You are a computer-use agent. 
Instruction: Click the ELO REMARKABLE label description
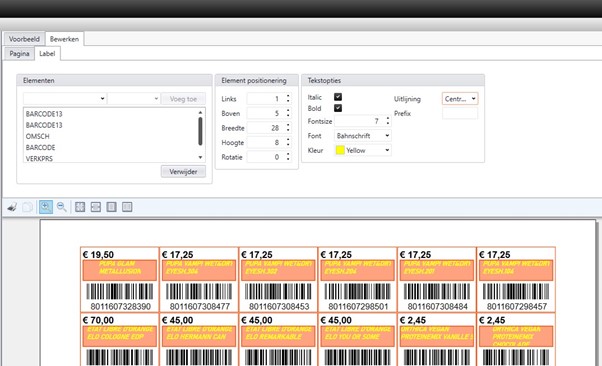278,337
